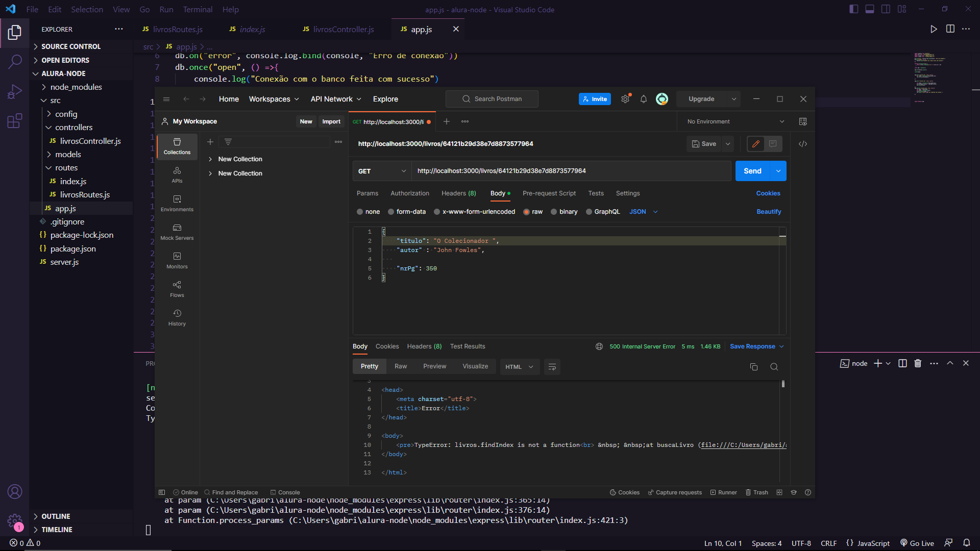This screenshot has height=551, width=980.
Task: Kill terminal with trash icon
Action: [x=918, y=363]
